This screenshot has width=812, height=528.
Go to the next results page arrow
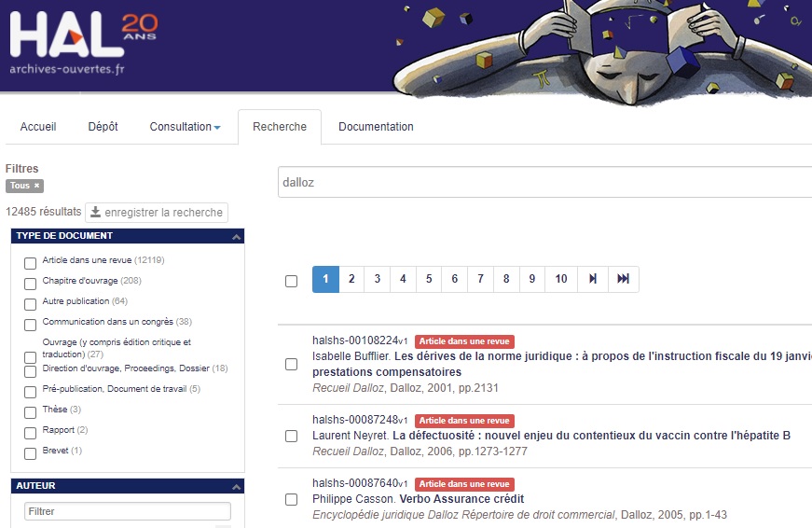tap(592, 279)
